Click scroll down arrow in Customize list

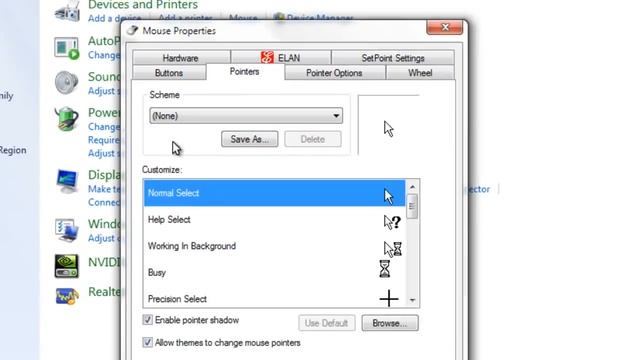point(412,300)
